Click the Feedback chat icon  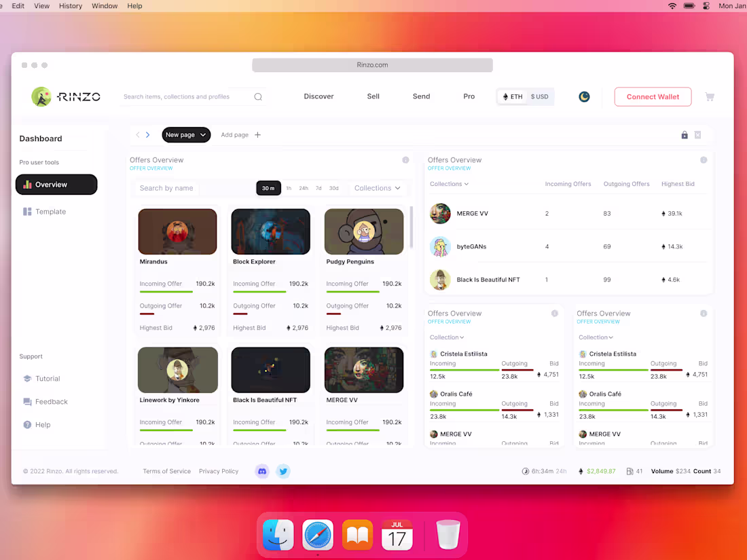coord(27,402)
